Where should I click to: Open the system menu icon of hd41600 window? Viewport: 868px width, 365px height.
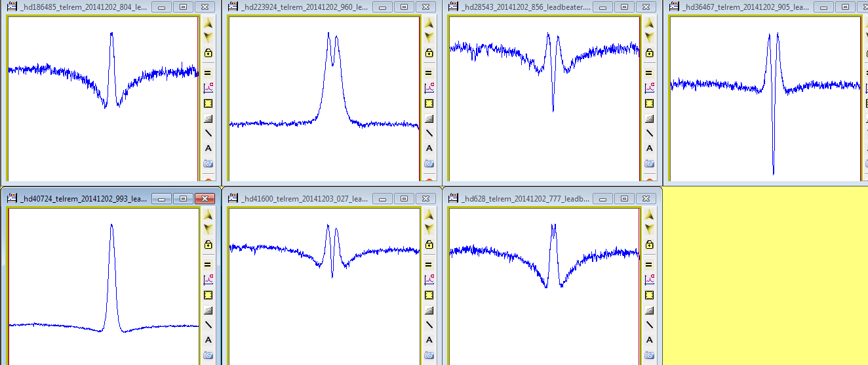[232, 199]
